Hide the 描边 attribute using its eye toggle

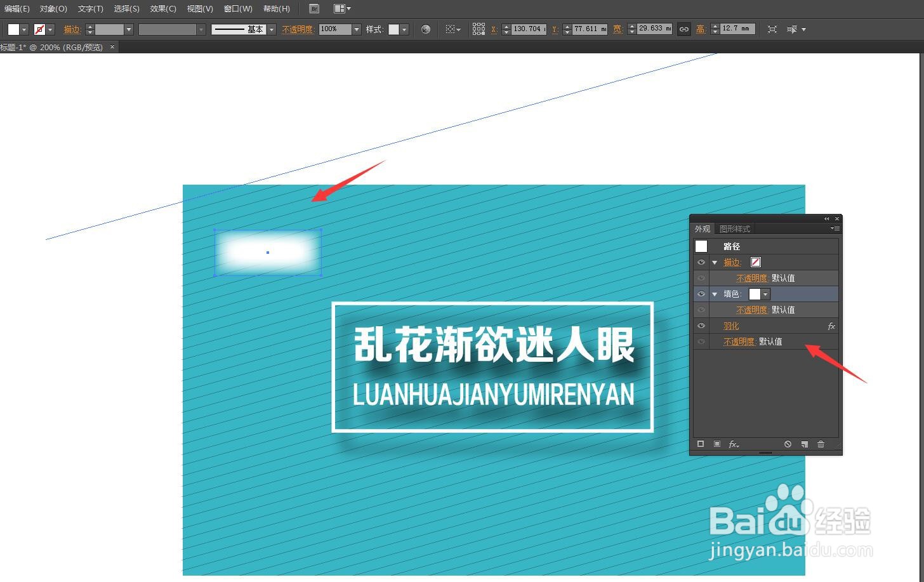[701, 262]
